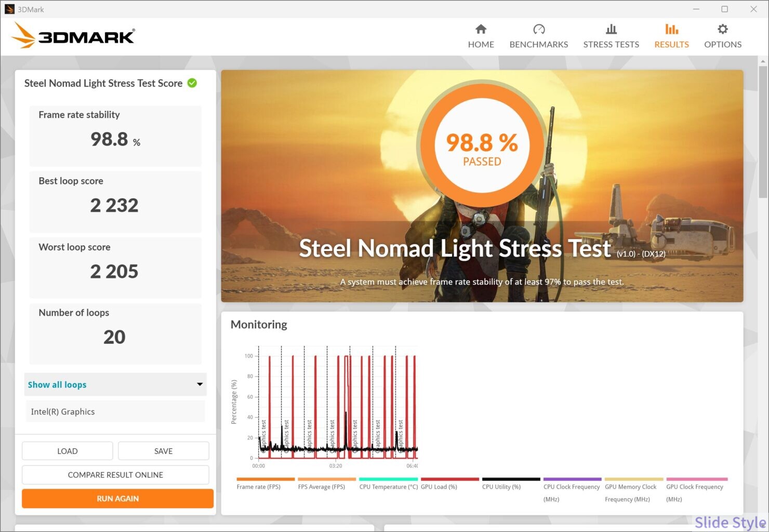Viewport: 769px width, 532px height.
Task: Click the Steel Nomad Light Stress Test Score heading
Action: pyautogui.click(x=103, y=83)
